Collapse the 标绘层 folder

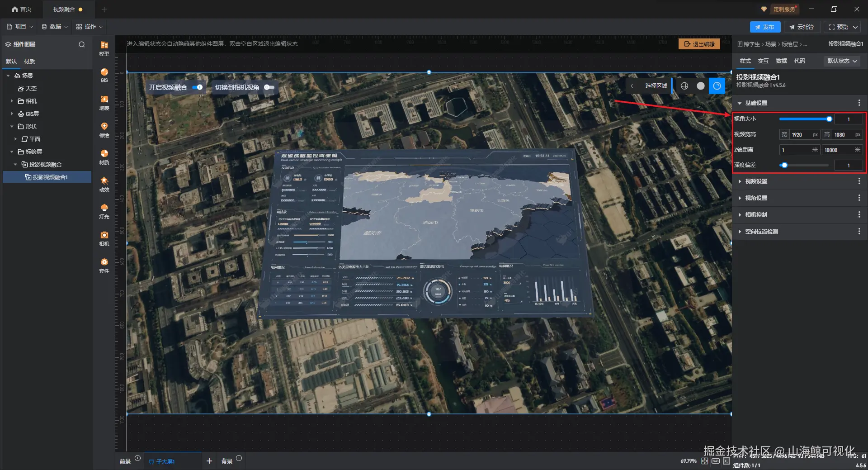(12, 152)
